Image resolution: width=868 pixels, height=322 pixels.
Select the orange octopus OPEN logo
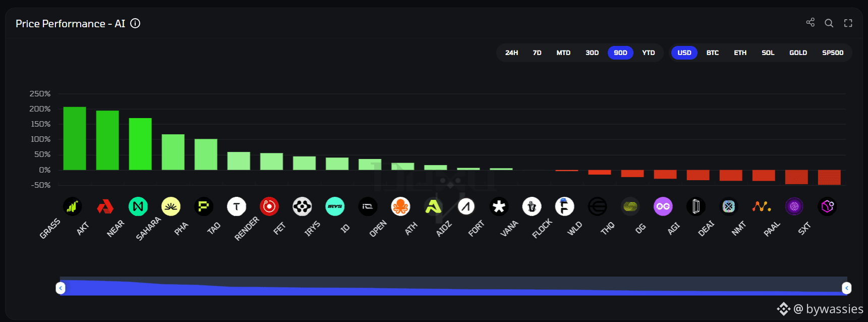(x=400, y=206)
